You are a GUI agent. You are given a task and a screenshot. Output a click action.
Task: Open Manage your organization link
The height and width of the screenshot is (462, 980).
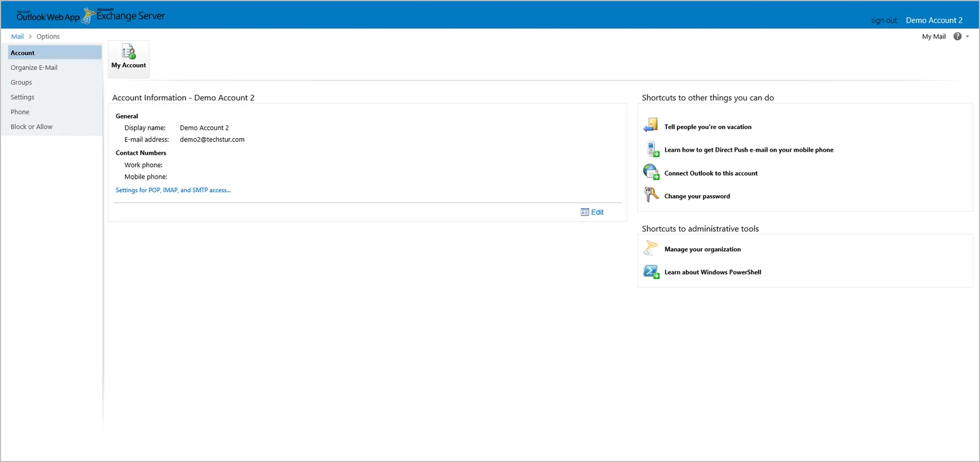[x=703, y=250]
